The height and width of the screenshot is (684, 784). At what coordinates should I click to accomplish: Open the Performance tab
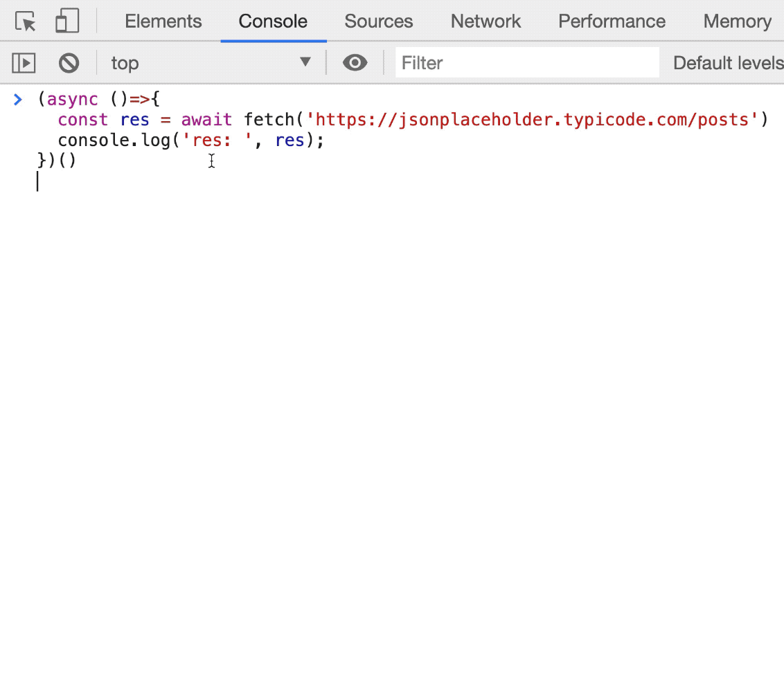click(612, 21)
